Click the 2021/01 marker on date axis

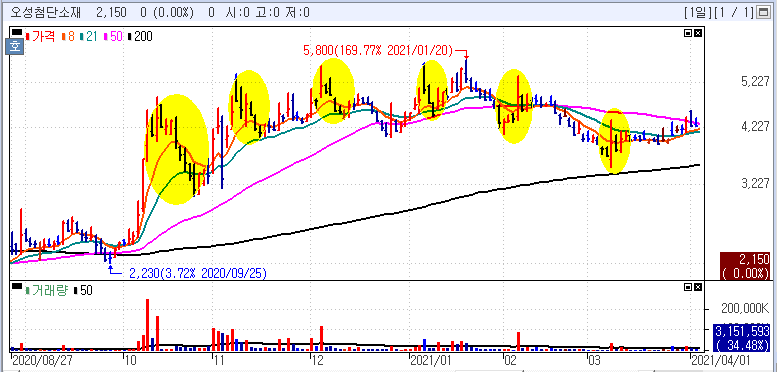pos(430,359)
